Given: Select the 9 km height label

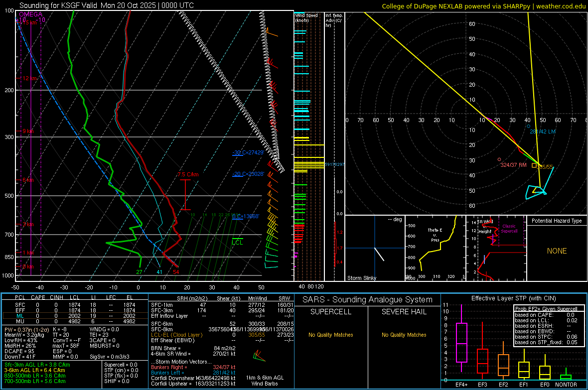Looking at the screenshot, I should pos(28,131).
